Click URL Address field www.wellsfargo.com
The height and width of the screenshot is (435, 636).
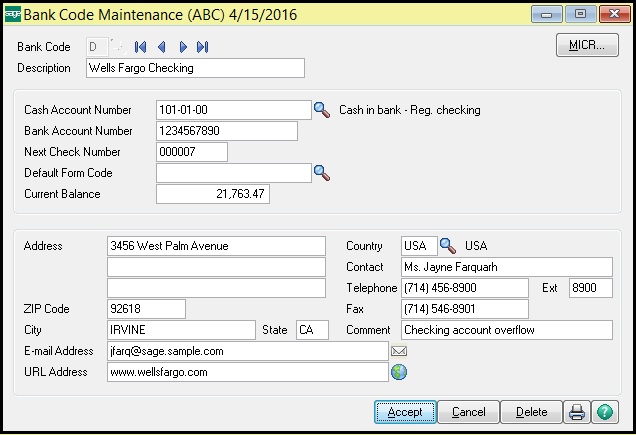click(248, 372)
